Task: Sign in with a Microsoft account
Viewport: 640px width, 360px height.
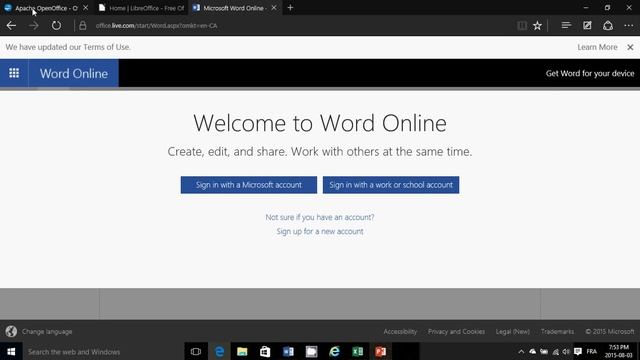Action: click(x=249, y=185)
